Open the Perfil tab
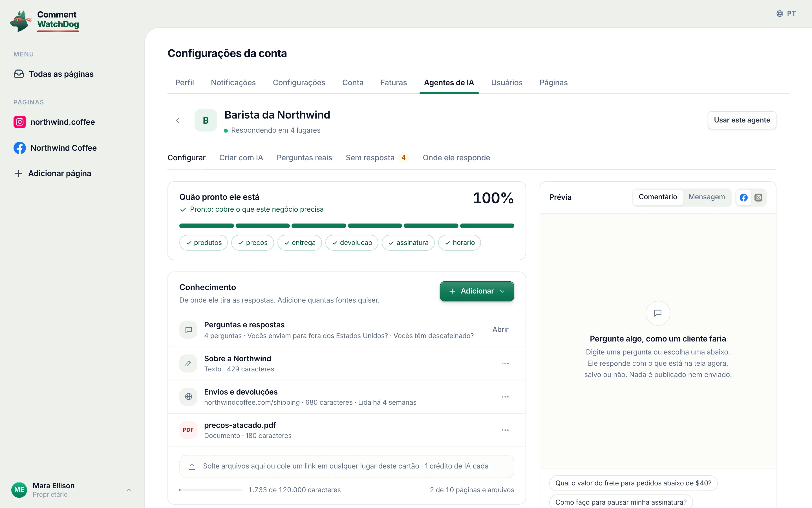 coord(185,83)
